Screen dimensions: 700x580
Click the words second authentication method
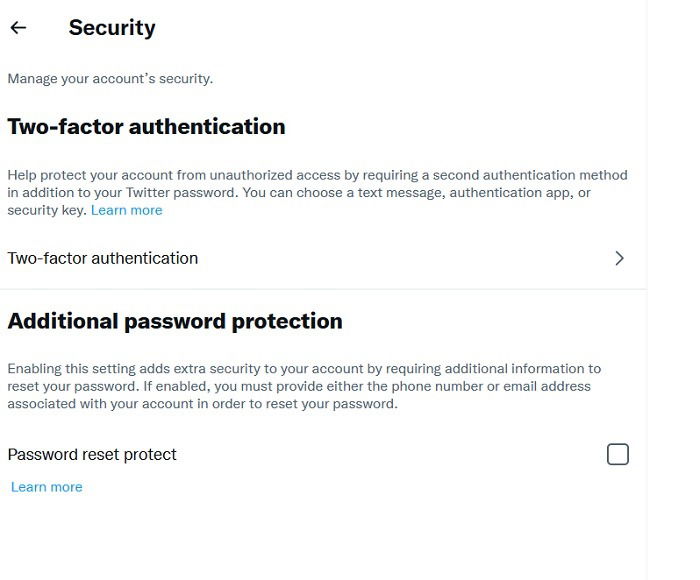530,175
